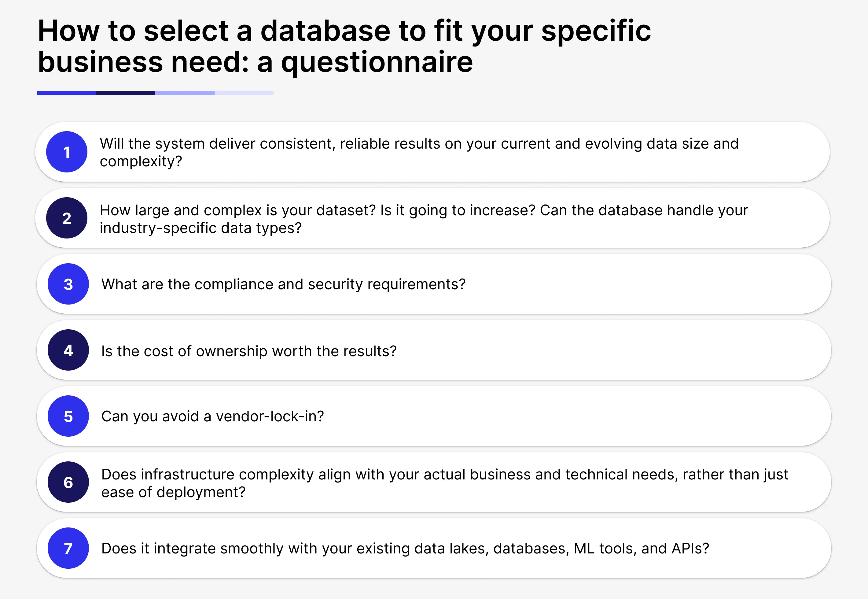Screen dimensions: 868x599
Task: Click the number 1 circle icon
Action: [67, 152]
